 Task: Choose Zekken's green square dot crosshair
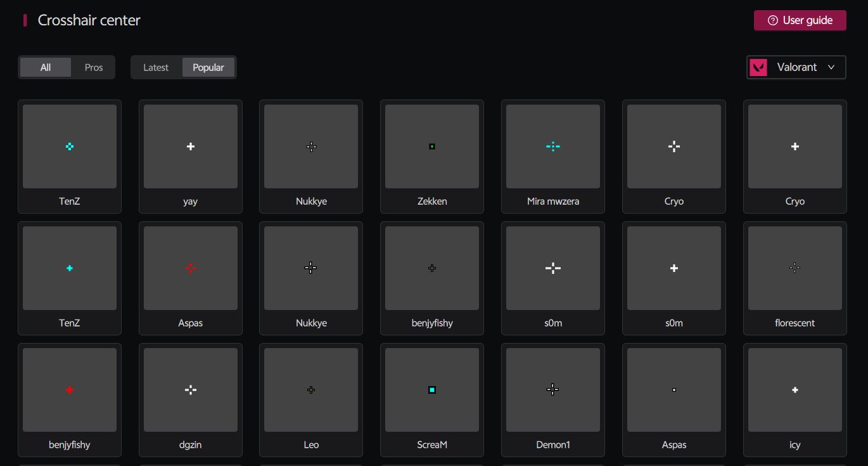click(432, 146)
